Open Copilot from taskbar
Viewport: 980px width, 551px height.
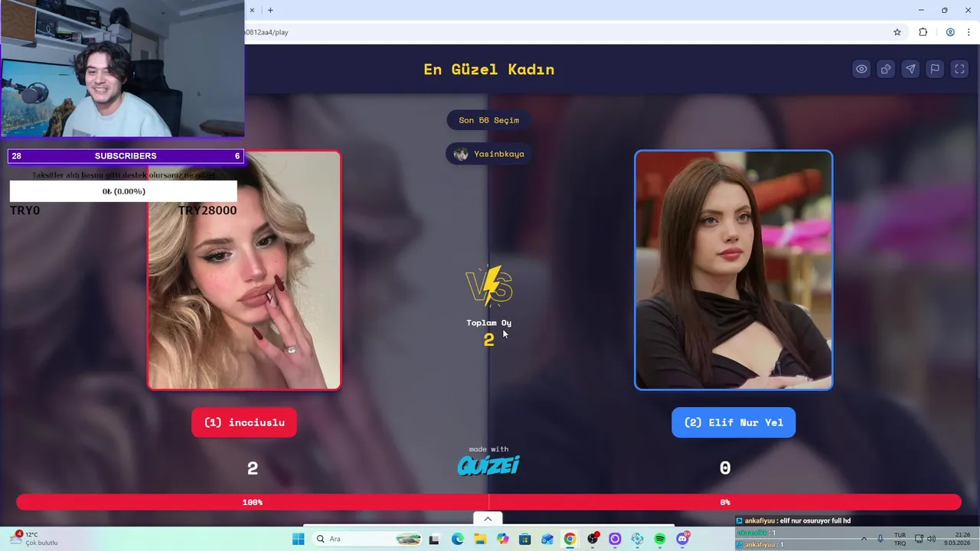pos(502,539)
